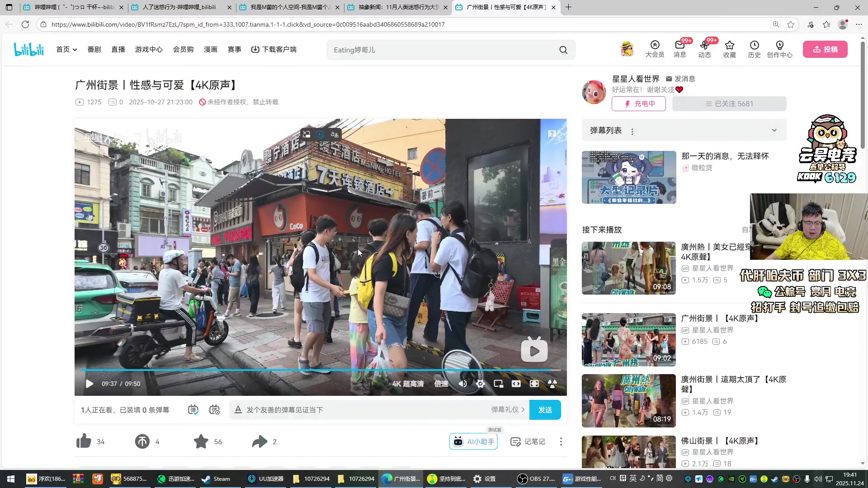Open danmaku settings icon
The height and width of the screenshot is (488, 868).
coord(214,410)
